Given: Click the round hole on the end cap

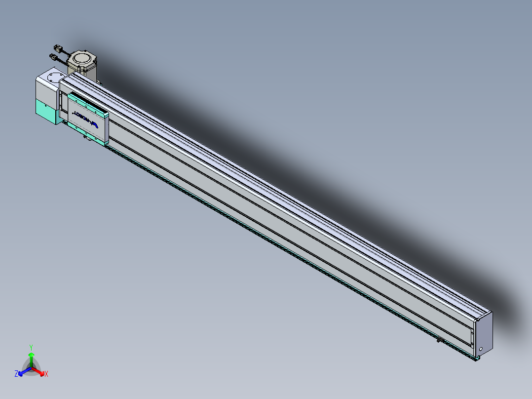Looking at the screenshot, I should point(481,349).
